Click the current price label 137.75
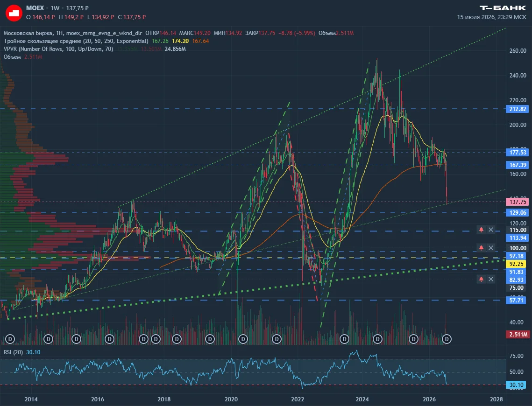Viewport: 532px width, 406px height. point(518,202)
